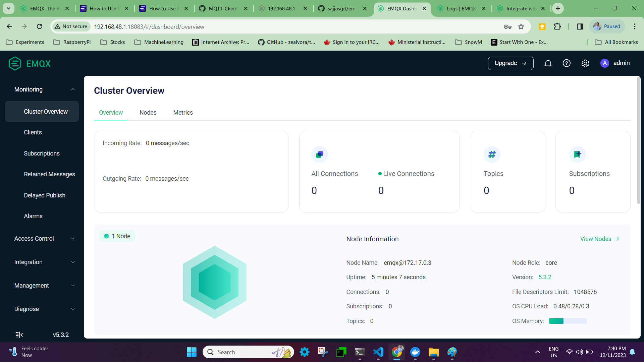Click the admin avatar icon

pos(605,63)
